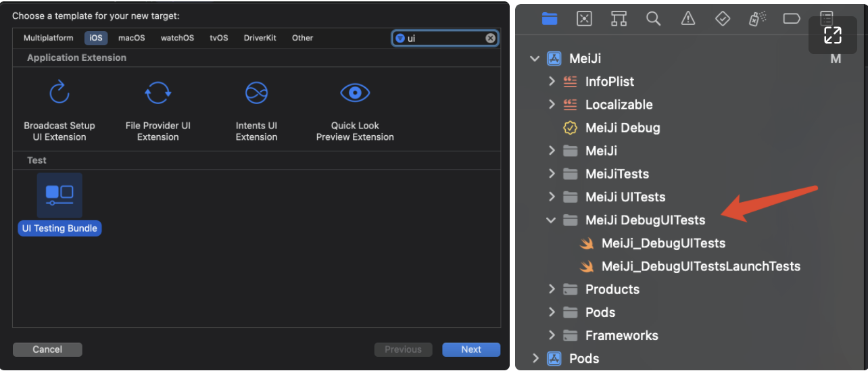
Task: Click the search filter icon in search field
Action: click(x=400, y=38)
